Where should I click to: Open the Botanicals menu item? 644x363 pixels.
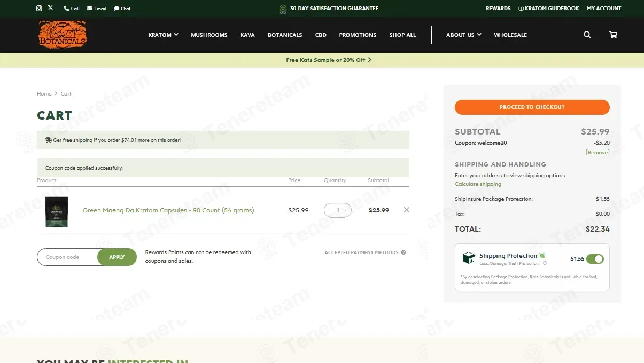pos(285,35)
